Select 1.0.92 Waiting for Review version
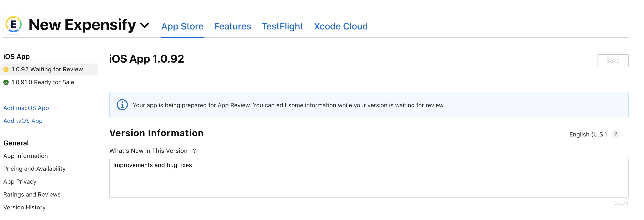The image size is (644, 220). click(x=49, y=69)
